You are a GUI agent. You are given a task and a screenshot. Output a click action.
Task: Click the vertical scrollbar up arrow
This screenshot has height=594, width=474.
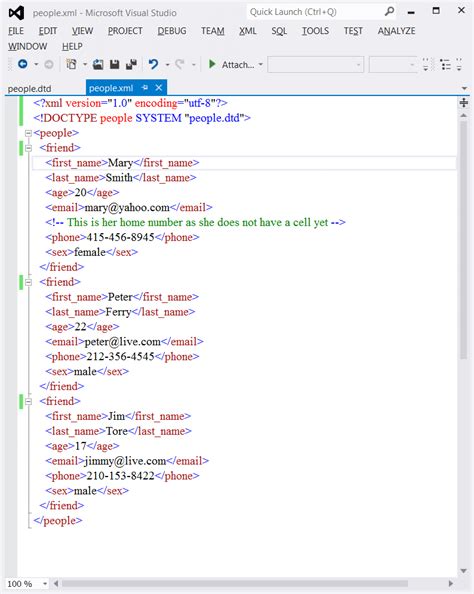(x=464, y=116)
